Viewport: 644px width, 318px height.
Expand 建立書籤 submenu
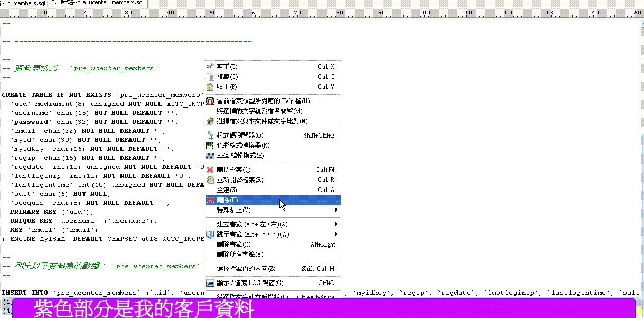point(273,224)
